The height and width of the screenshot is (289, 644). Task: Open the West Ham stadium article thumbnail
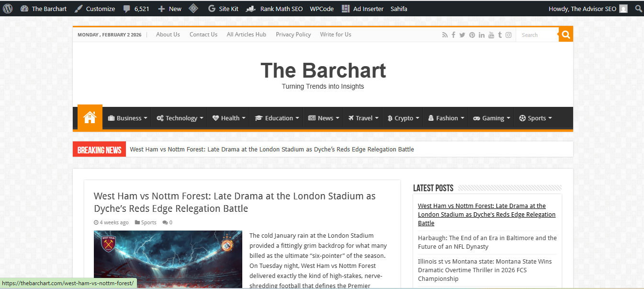tap(168, 259)
